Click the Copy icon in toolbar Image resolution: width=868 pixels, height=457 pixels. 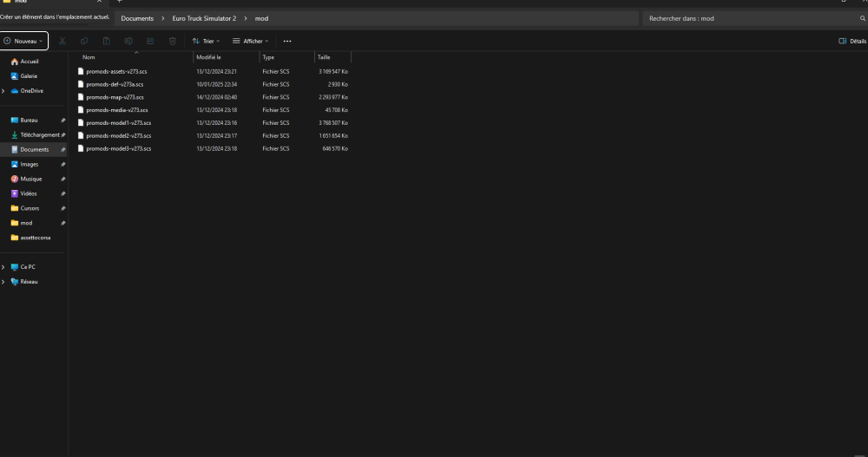[84, 41]
